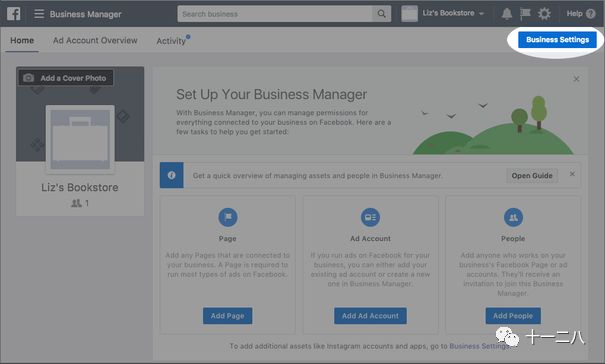The height and width of the screenshot is (364, 605).
Task: Click the Add People button
Action: 513,316
